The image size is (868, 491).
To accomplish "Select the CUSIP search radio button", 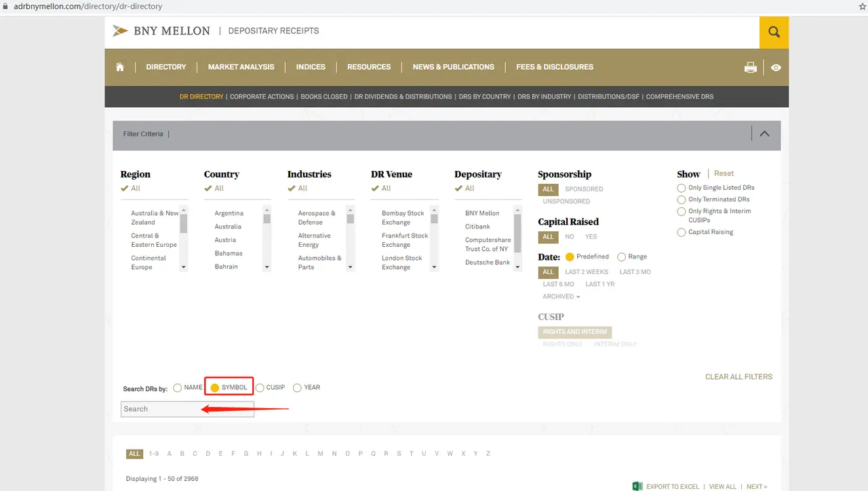I will 260,388.
